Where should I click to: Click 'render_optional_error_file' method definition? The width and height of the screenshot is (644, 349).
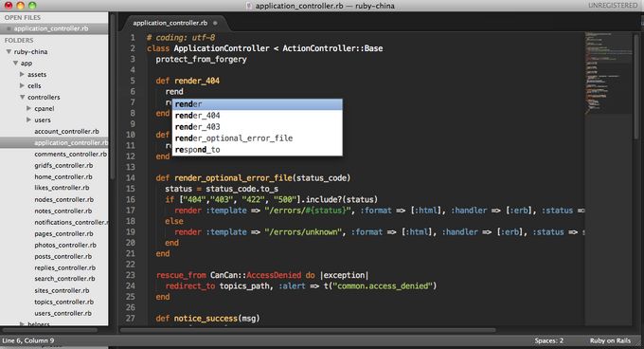pyautogui.click(x=233, y=178)
